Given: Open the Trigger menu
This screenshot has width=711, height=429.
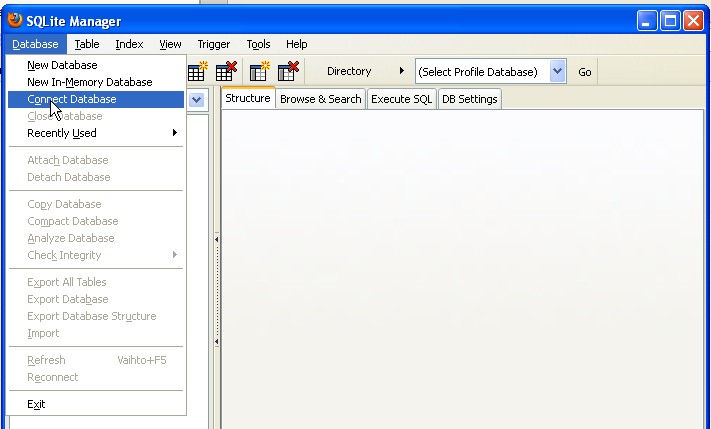Looking at the screenshot, I should 214,44.
